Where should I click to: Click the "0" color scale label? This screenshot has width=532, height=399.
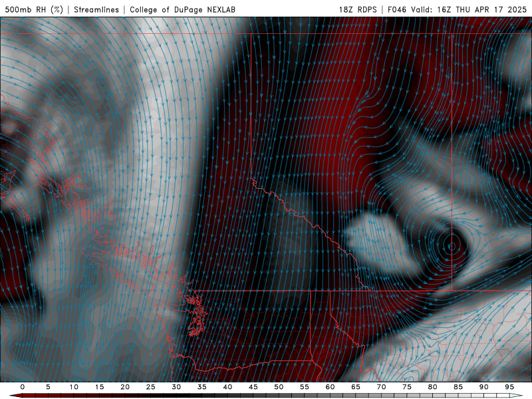click(x=23, y=387)
